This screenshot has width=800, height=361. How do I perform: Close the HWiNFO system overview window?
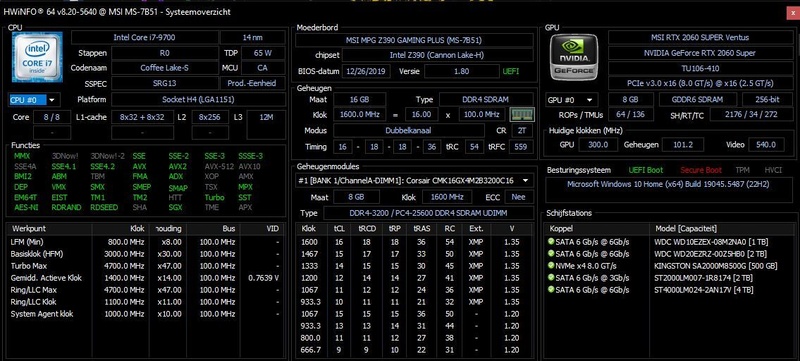pyautogui.click(x=793, y=12)
